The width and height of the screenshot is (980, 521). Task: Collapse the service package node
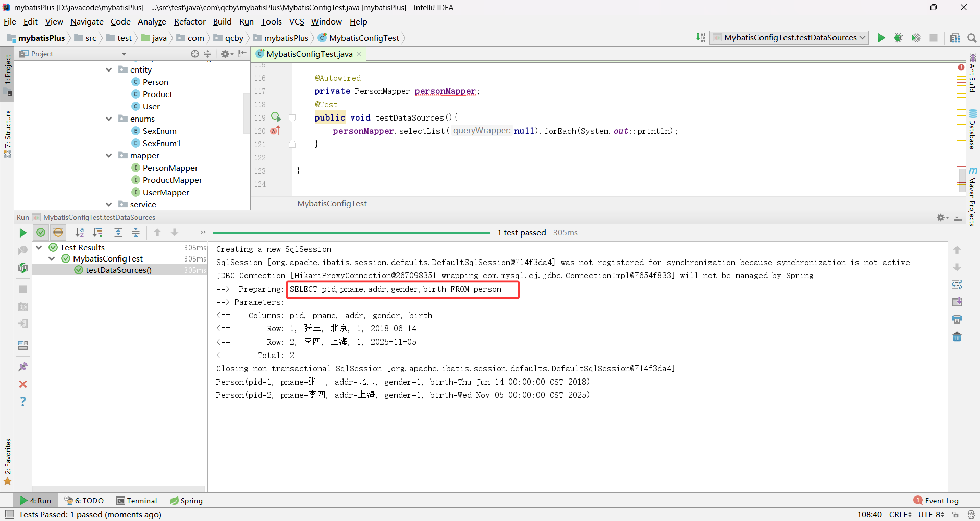109,204
